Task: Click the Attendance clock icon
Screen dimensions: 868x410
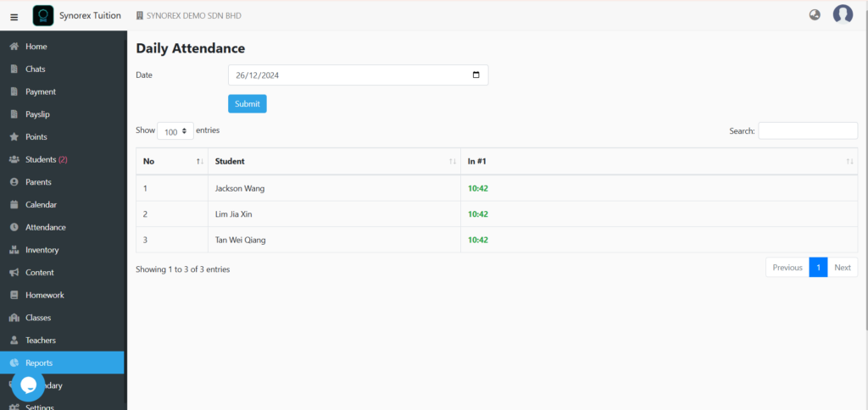Action: click(14, 227)
